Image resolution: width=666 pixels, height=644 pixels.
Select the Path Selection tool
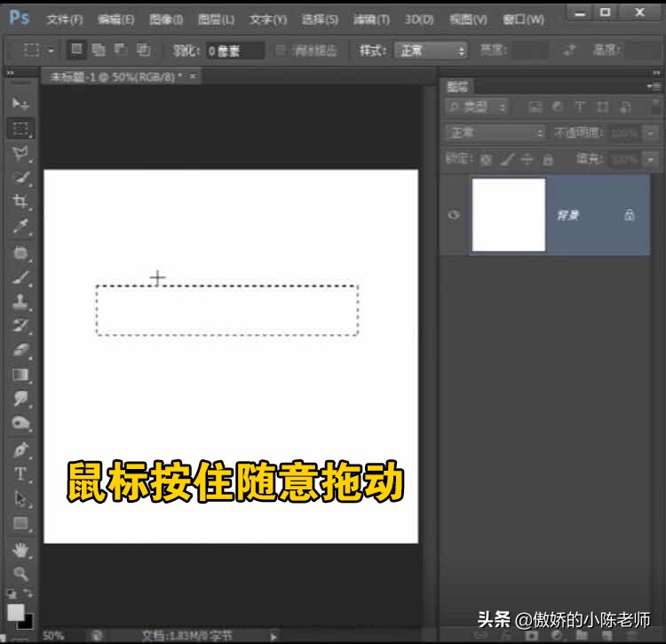[x=20, y=497]
